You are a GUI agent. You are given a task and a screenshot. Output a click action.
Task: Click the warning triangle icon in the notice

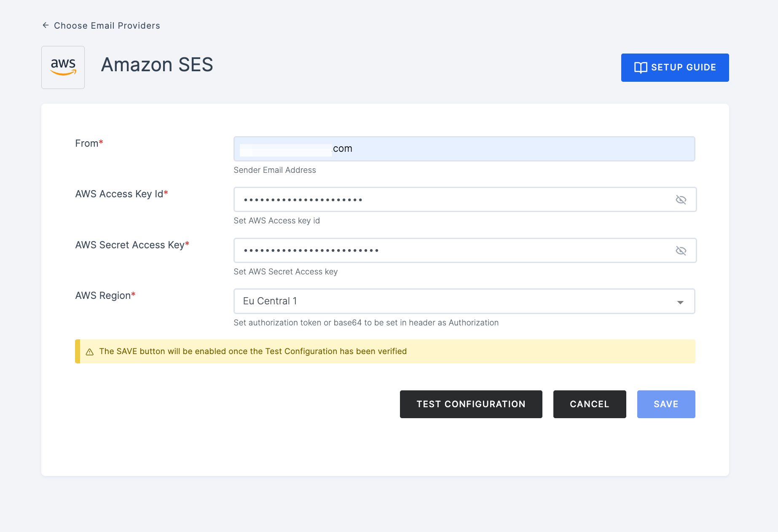click(x=90, y=352)
